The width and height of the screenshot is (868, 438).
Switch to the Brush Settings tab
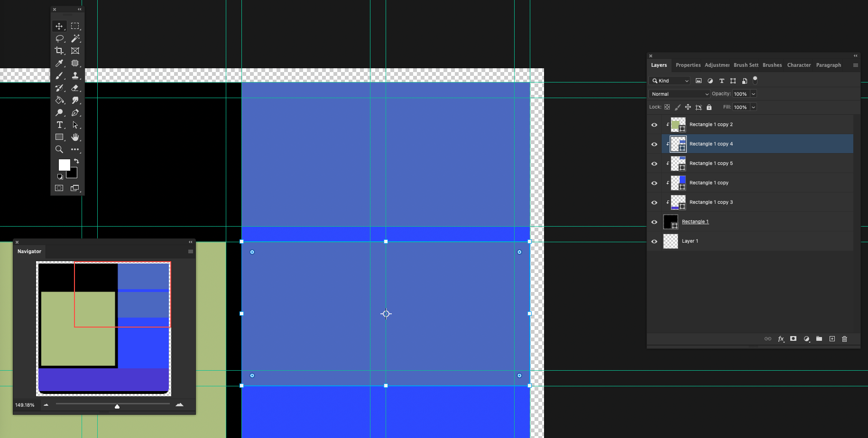[x=746, y=65]
